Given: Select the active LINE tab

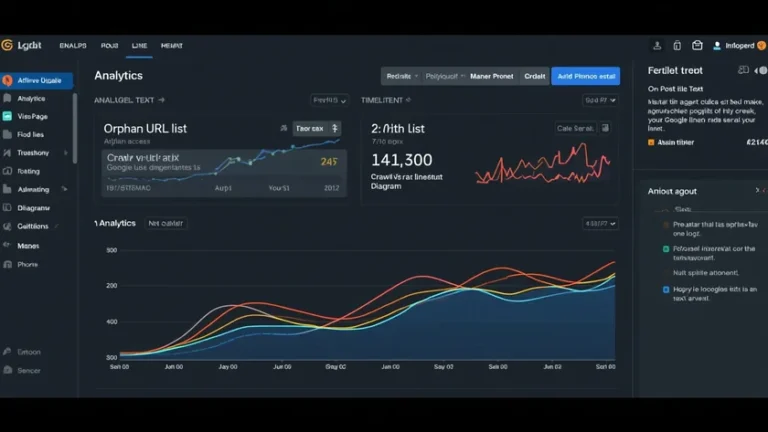Looking at the screenshot, I should pos(140,46).
